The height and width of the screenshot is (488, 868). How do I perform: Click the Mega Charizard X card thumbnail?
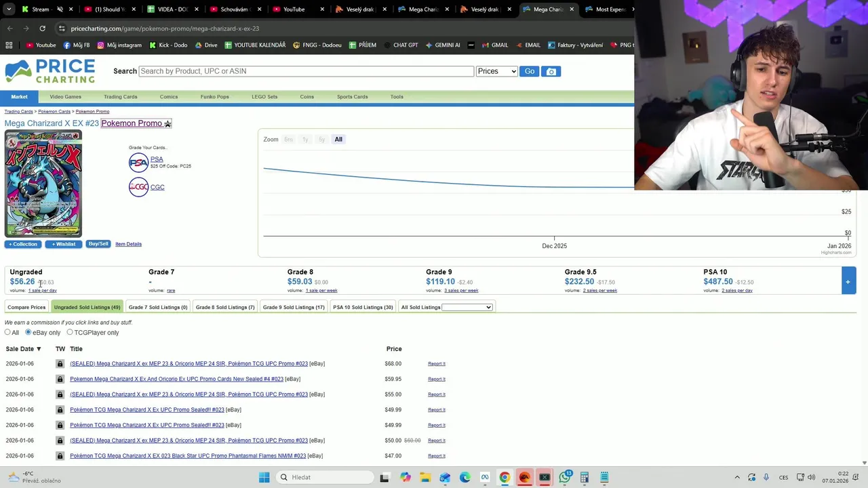pyautogui.click(x=43, y=184)
